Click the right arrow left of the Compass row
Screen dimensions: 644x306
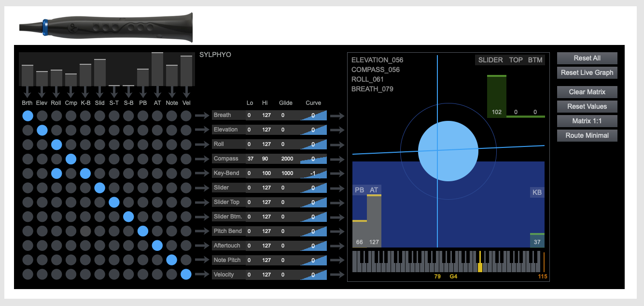pyautogui.click(x=201, y=159)
